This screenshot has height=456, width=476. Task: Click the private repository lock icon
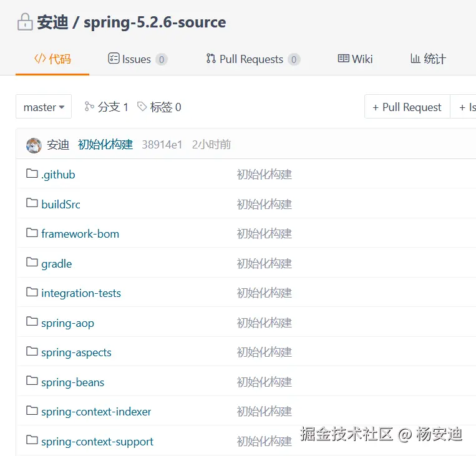25,22
